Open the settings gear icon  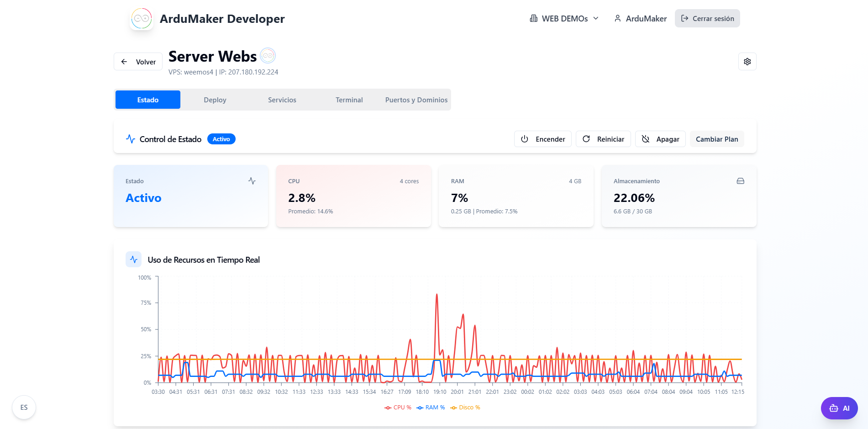coord(747,62)
